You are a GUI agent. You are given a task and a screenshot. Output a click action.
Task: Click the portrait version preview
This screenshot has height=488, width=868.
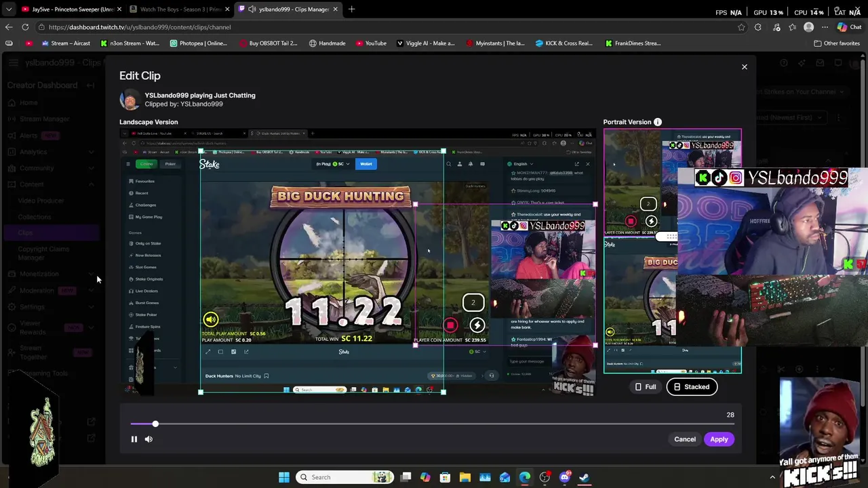coord(673,251)
